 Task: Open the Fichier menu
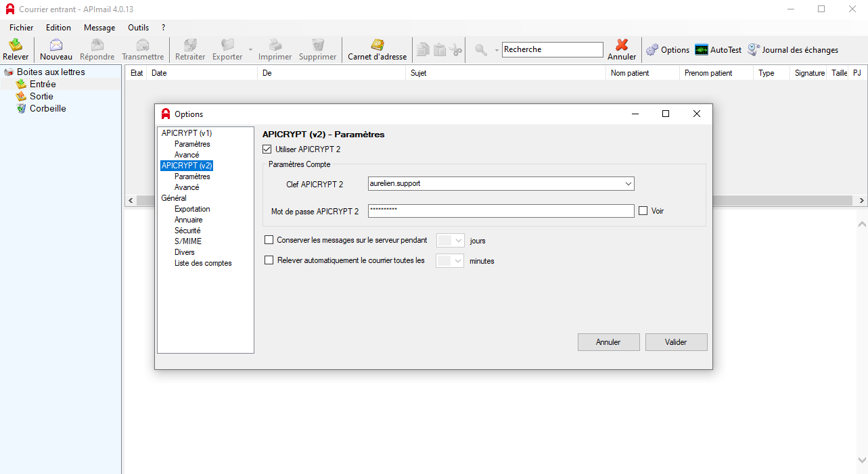coord(21,28)
